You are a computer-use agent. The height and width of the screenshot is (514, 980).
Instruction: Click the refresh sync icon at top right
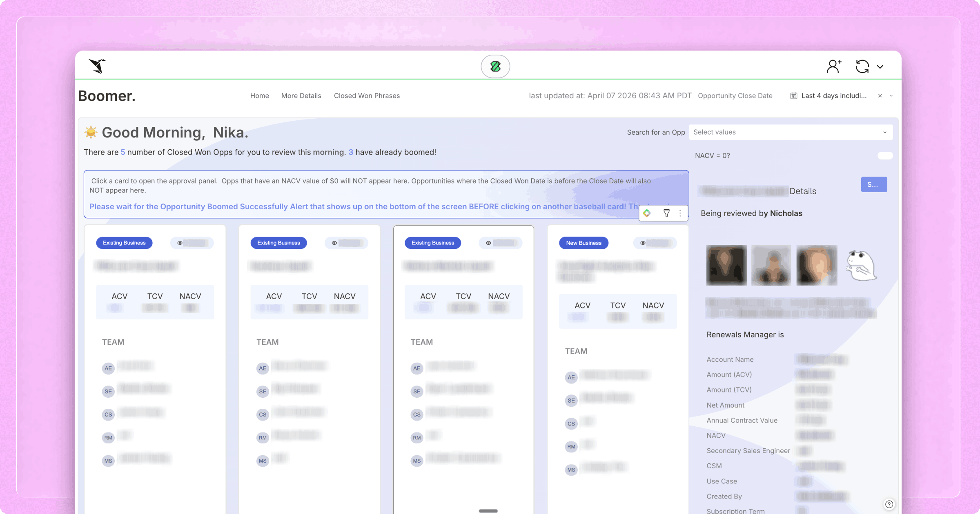[862, 66]
